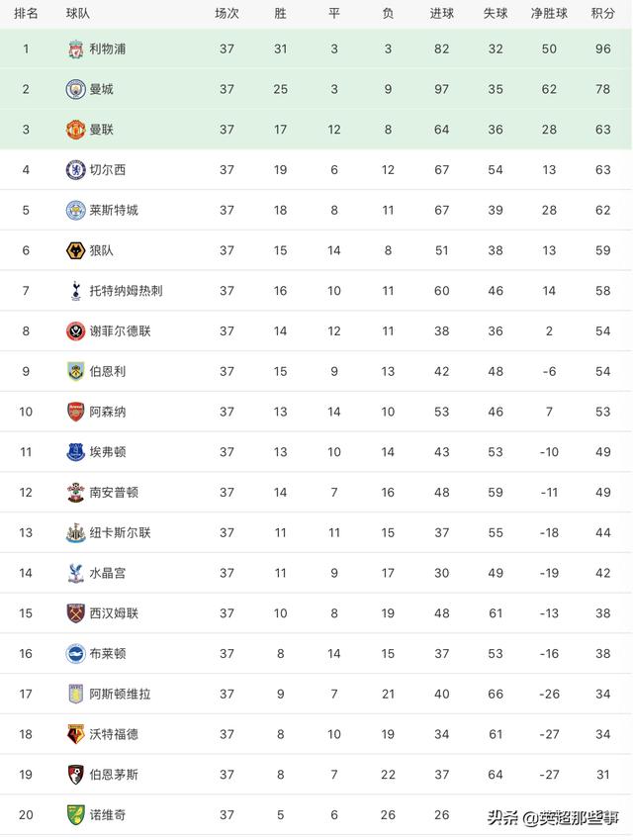633x840 pixels.
Task: Select the 水晶宫 Crystal Palace row
Action: tap(316, 573)
